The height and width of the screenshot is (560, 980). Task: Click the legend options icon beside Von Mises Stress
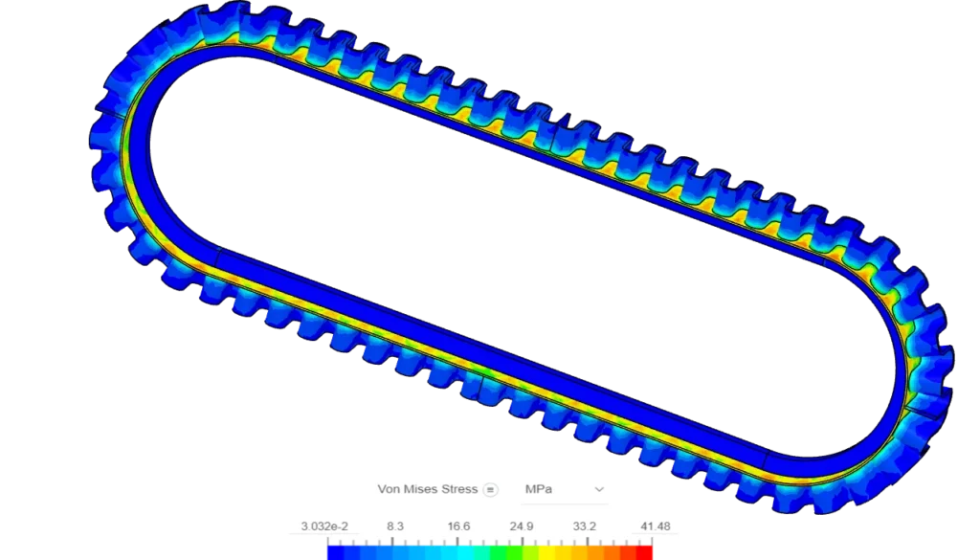coord(491,488)
